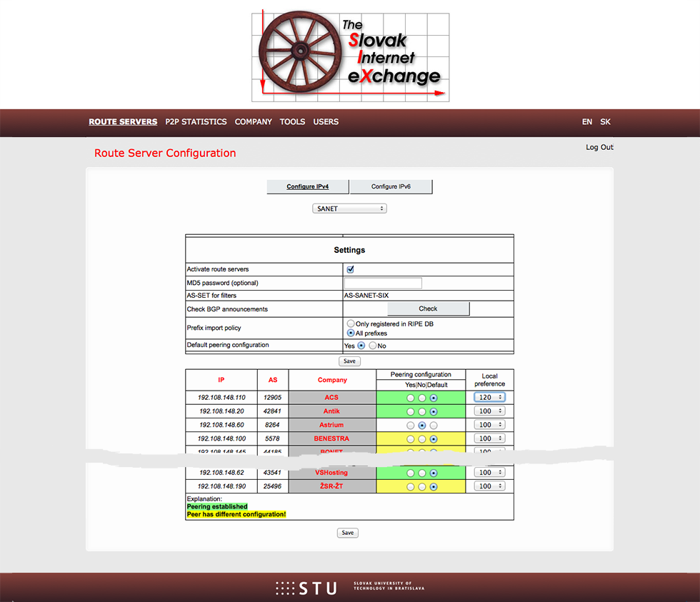This screenshot has height=602, width=700.
Task: Switch language to EN
Action: click(587, 122)
